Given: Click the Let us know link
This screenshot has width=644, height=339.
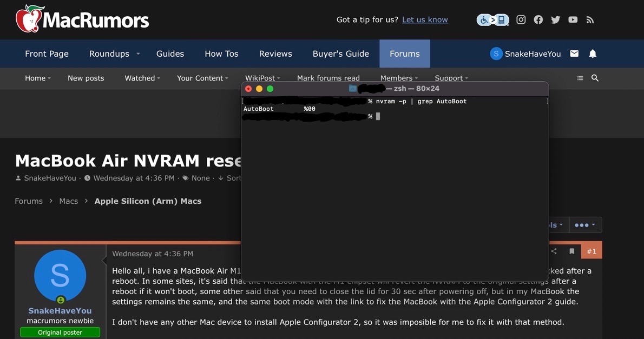Looking at the screenshot, I should point(425,19).
